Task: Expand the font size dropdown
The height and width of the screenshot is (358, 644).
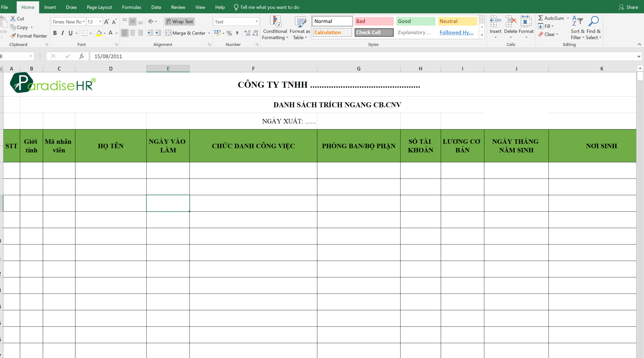Action: pos(100,22)
